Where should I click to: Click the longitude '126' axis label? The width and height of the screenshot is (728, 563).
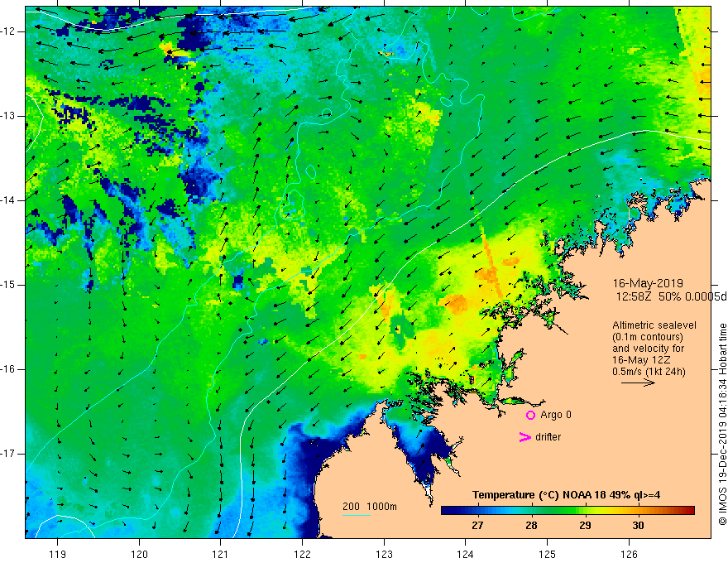click(x=629, y=554)
